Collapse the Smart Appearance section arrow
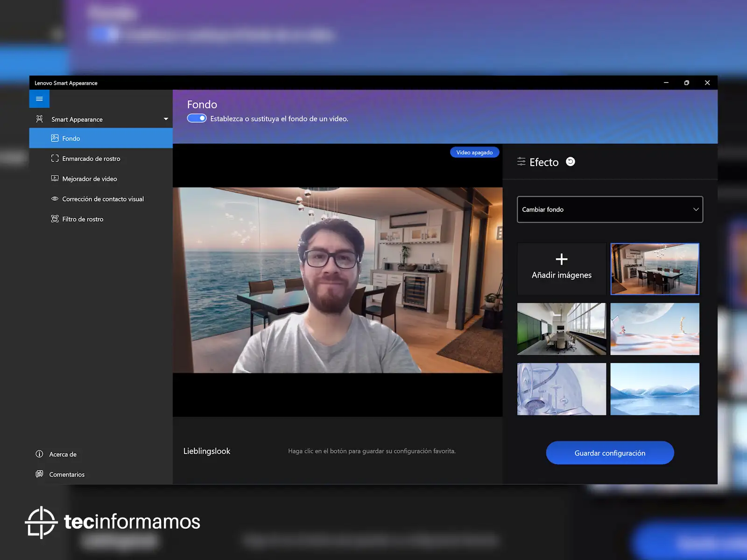This screenshot has width=747, height=560. click(x=166, y=119)
